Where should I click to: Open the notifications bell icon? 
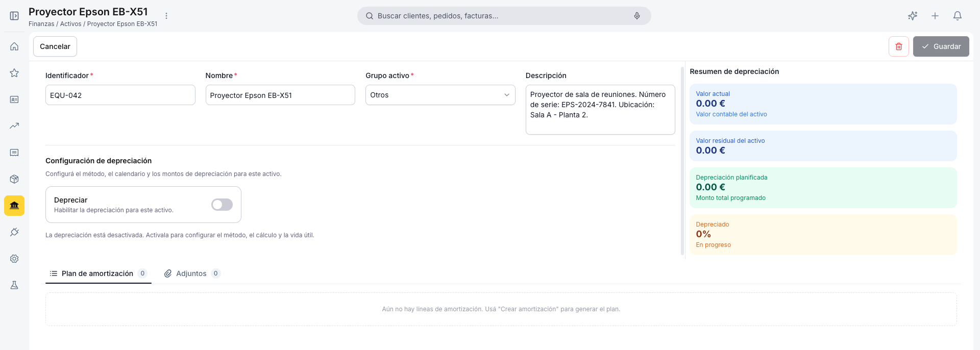958,16
